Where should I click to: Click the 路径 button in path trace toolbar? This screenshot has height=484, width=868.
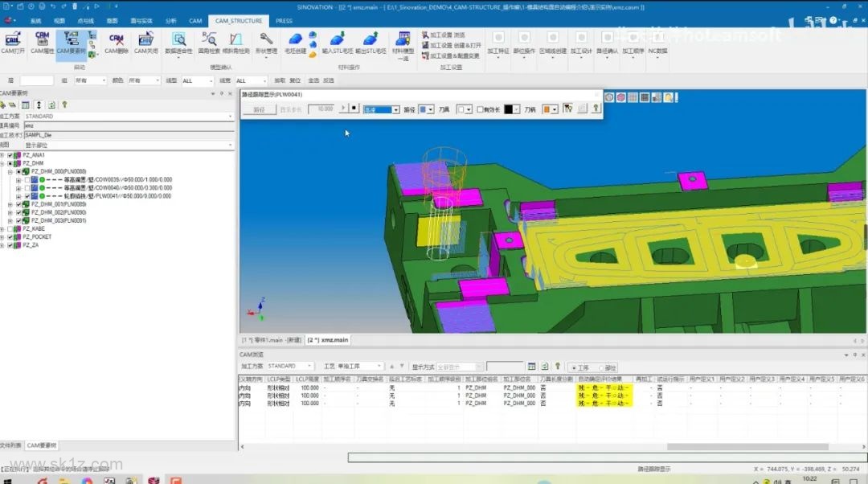[x=259, y=109]
